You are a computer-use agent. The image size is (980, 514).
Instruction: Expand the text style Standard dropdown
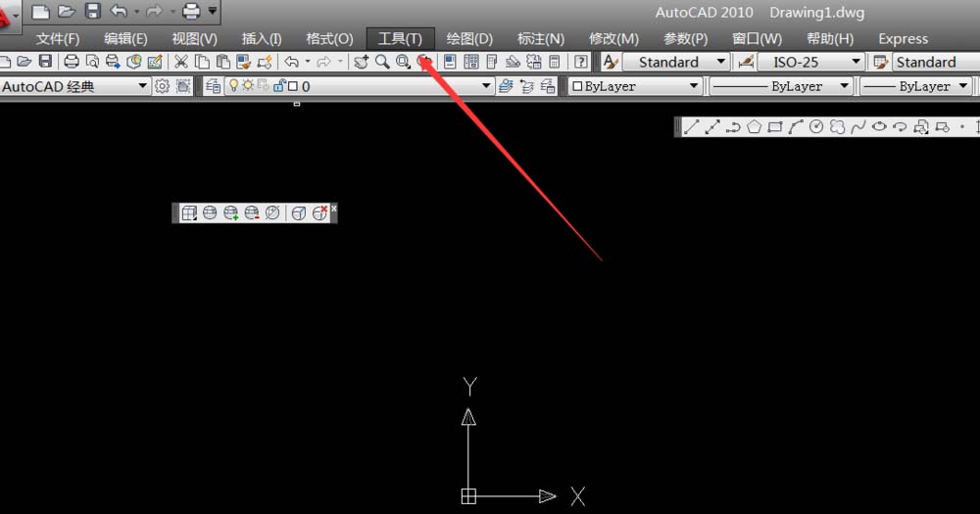(720, 62)
